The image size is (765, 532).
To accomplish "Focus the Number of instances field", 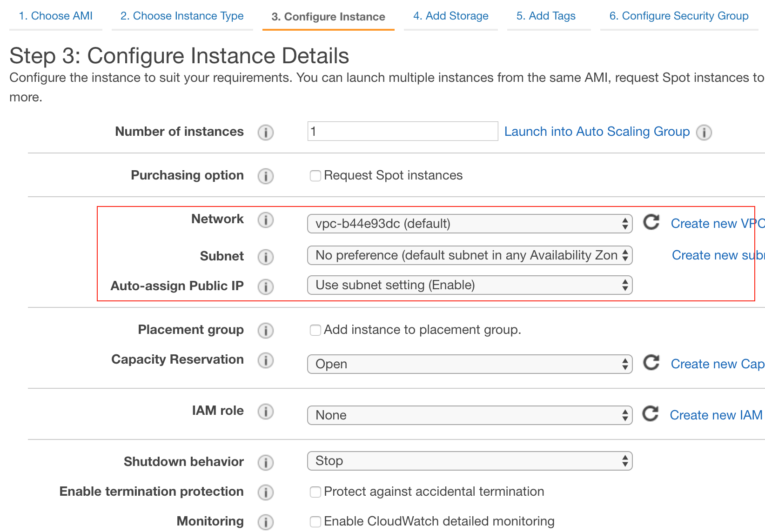I will tap(403, 131).
